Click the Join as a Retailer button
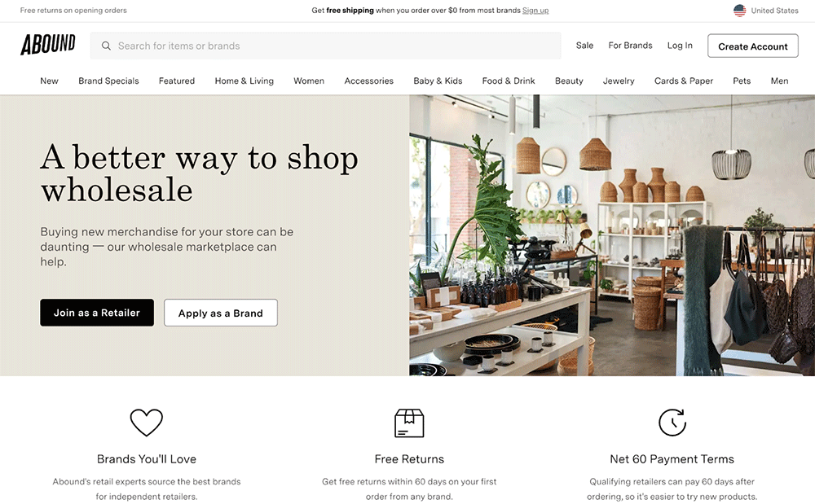The width and height of the screenshot is (815, 504). coord(97,313)
